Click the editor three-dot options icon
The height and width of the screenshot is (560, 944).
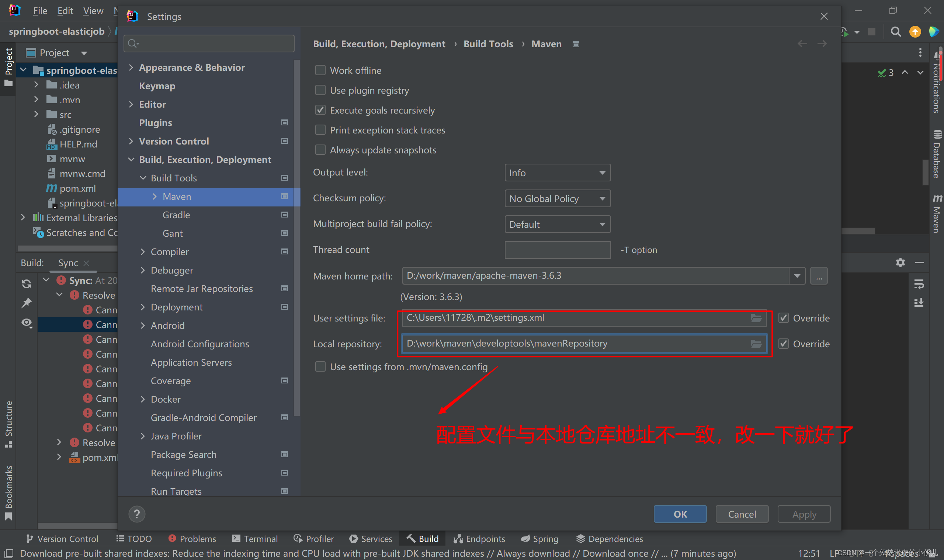920,52
